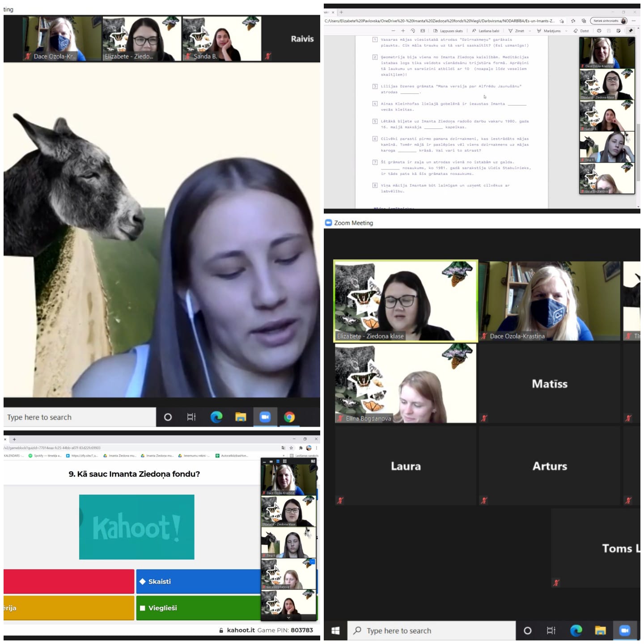Switch Zoom floating panel to grid view

point(284,461)
